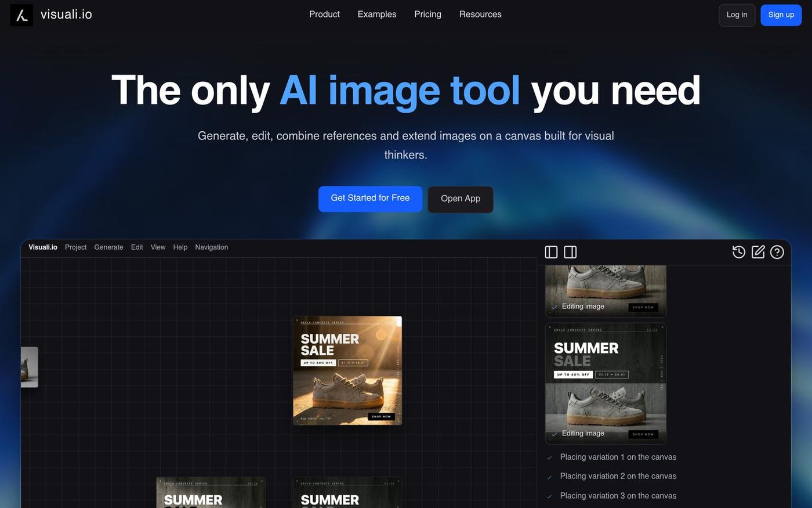Open the View menu in the app
This screenshot has width=812, height=508.
point(158,247)
